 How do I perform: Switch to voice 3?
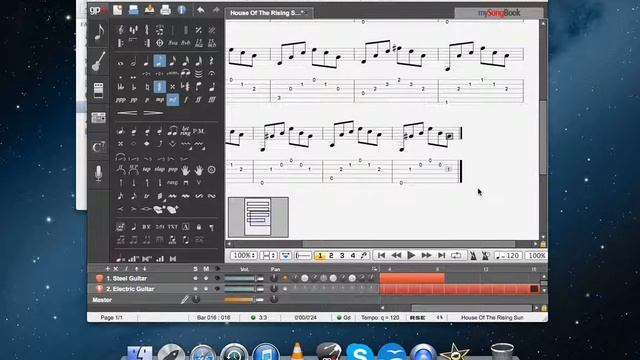tap(342, 256)
